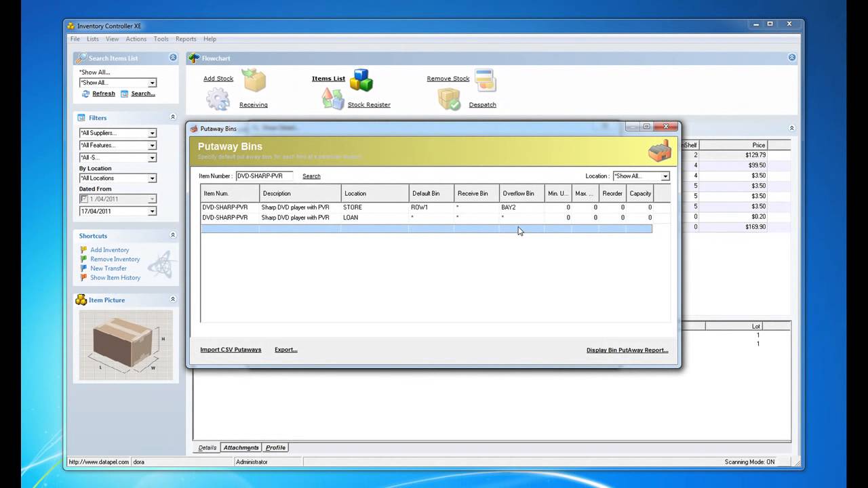
Task: Click the Putaway Bins warehouse icon
Action: (660, 150)
